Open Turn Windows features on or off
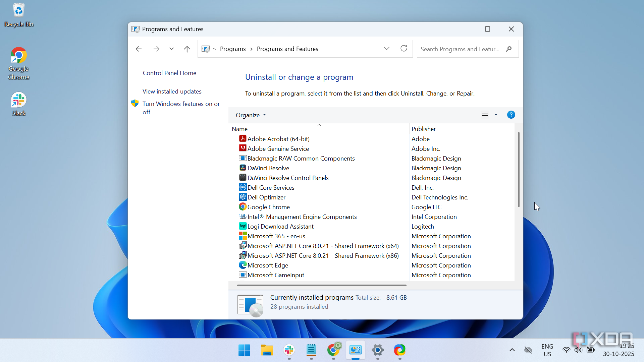 point(181,108)
